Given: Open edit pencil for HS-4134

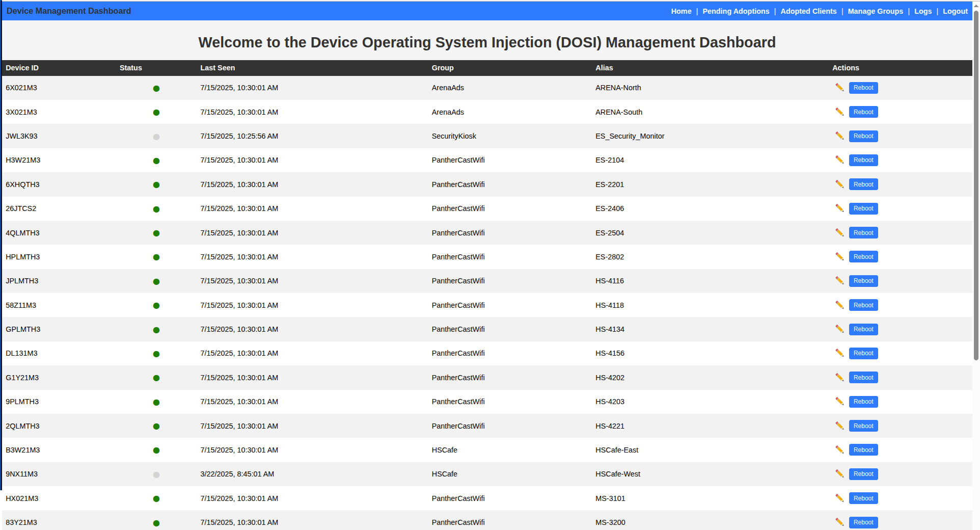Looking at the screenshot, I should coord(839,329).
